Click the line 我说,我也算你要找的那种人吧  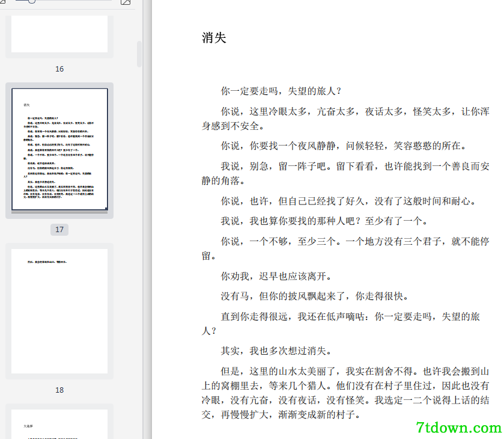point(324,221)
